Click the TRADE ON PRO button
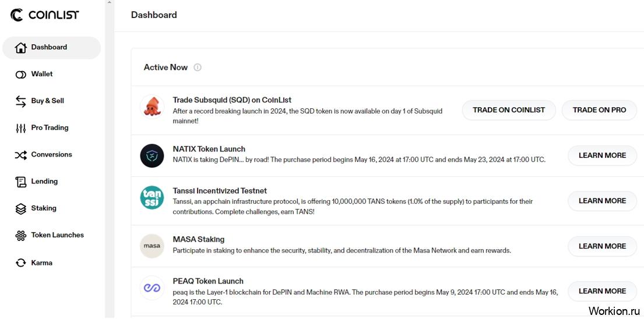 [x=599, y=110]
